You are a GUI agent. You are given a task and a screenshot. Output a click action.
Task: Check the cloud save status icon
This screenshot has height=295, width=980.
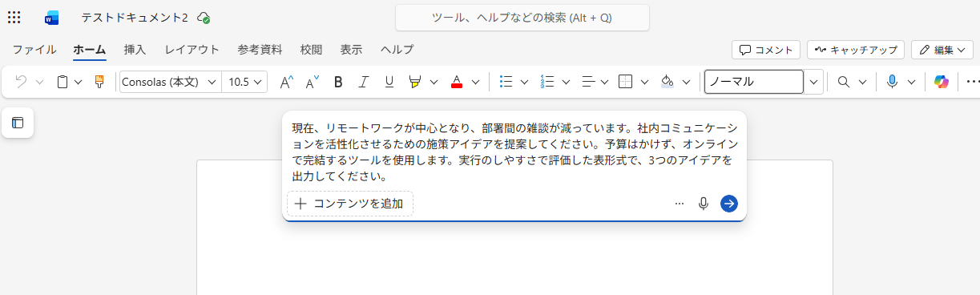tap(204, 18)
